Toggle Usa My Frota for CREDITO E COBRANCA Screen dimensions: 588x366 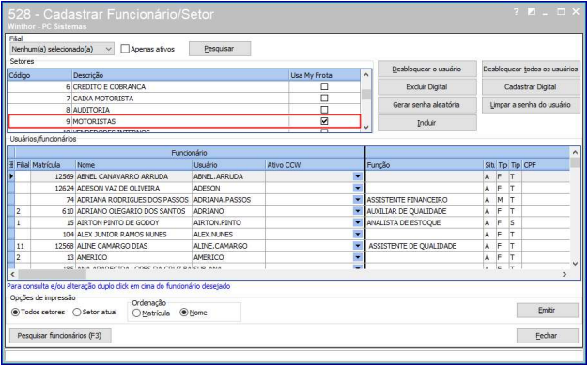point(324,86)
